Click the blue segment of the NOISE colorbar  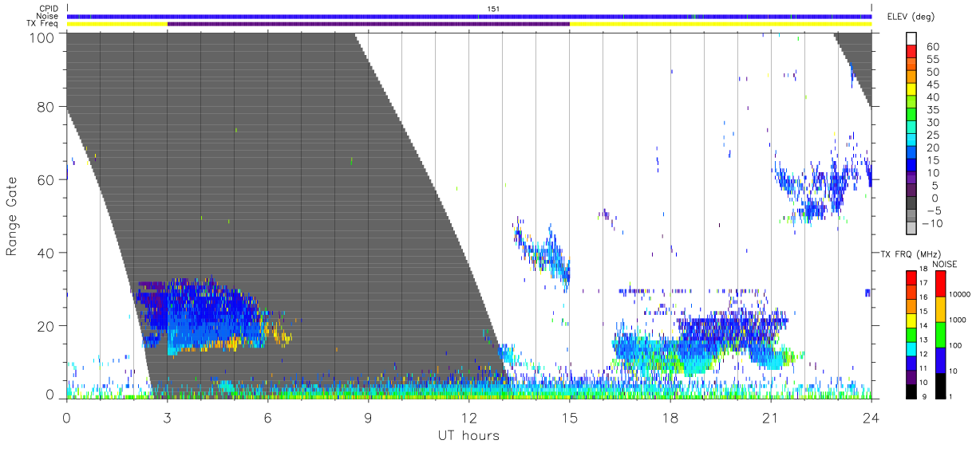[942, 360]
